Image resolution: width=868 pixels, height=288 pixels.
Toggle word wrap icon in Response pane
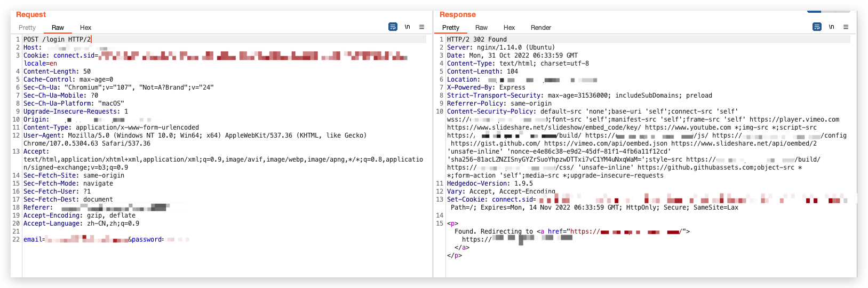[x=817, y=27]
